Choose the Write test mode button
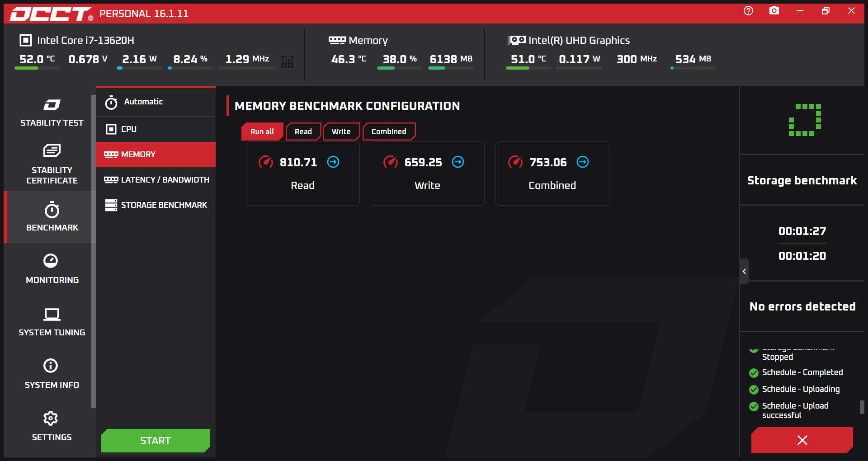 [x=341, y=132]
